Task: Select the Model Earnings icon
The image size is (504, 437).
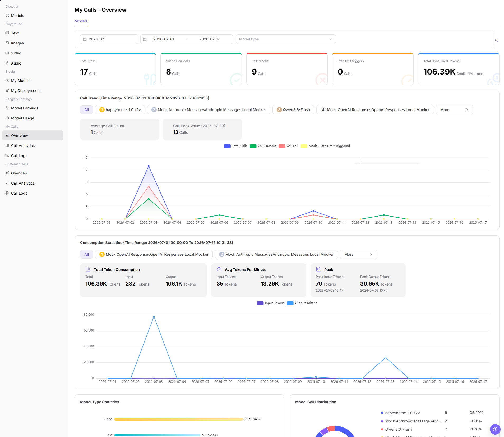Action: [x=7, y=108]
